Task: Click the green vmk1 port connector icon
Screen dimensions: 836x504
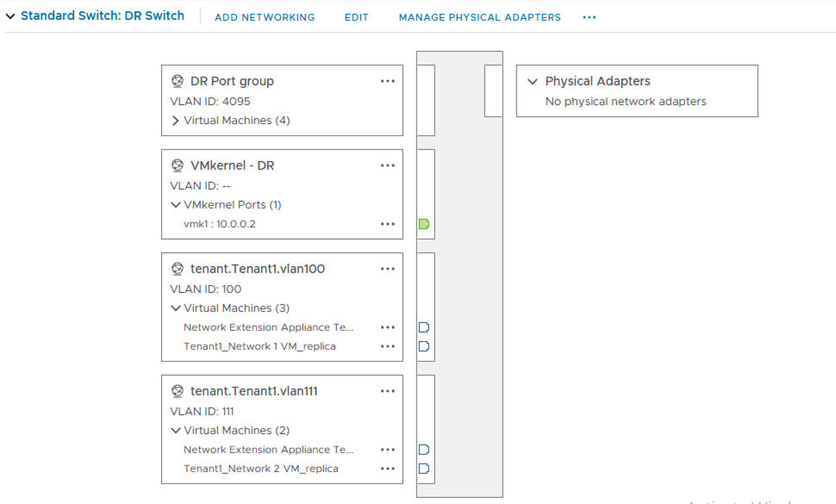Action: pos(423,224)
